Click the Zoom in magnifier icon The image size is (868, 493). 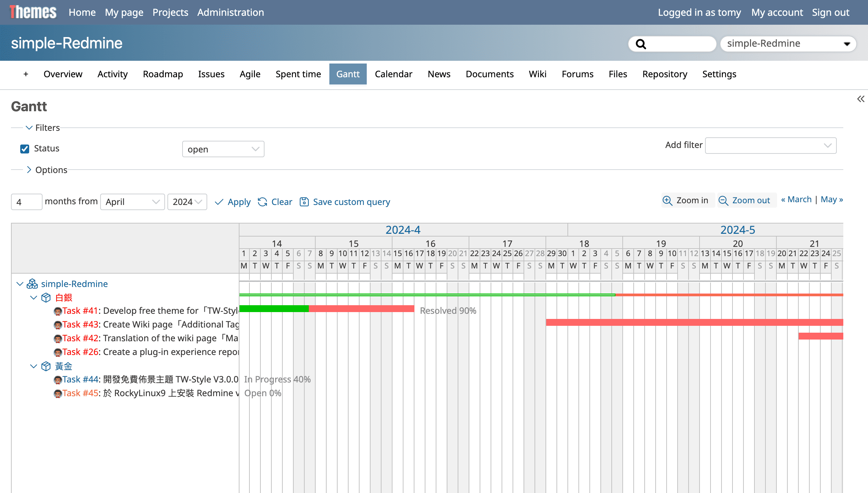point(667,200)
